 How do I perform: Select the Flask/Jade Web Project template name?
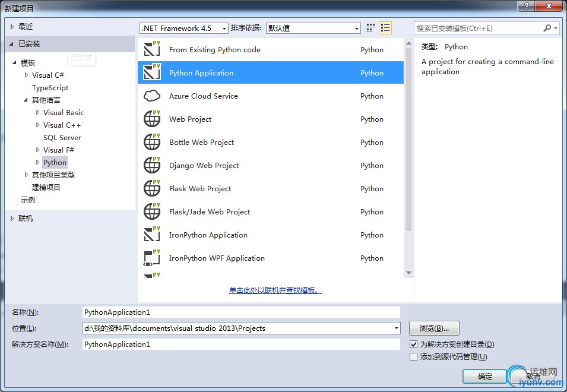point(210,211)
